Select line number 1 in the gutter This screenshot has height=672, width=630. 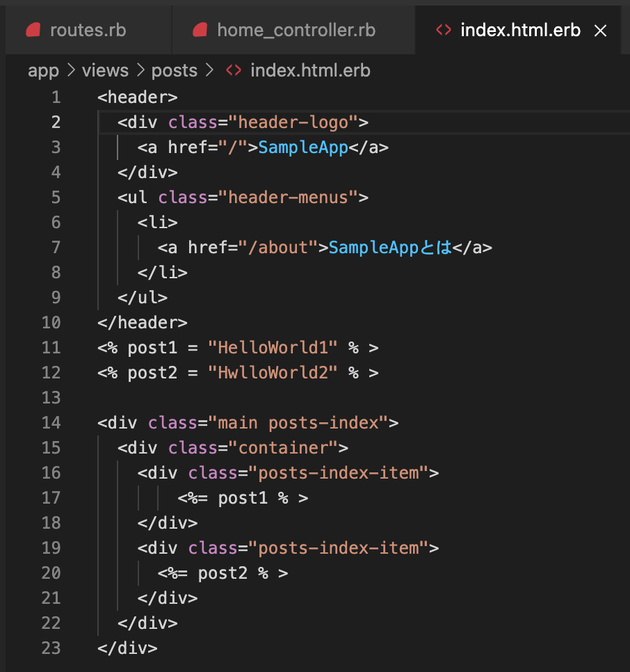pos(56,97)
